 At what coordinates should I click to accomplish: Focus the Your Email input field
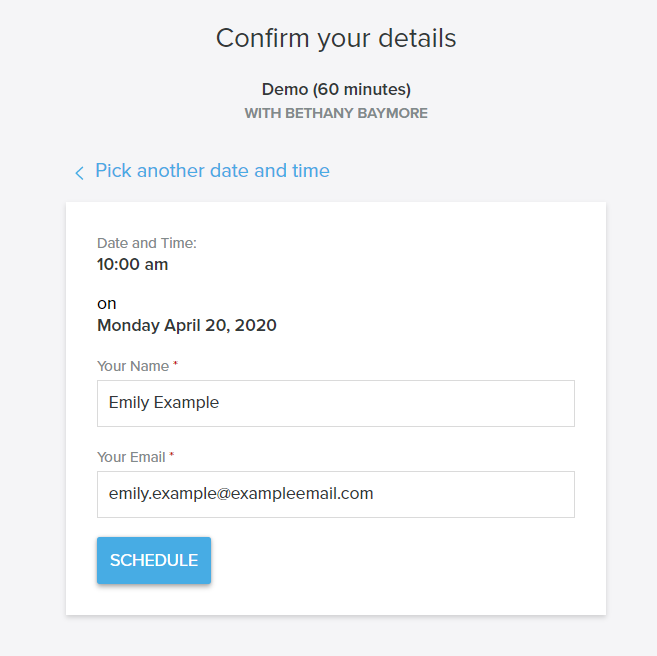click(x=336, y=494)
